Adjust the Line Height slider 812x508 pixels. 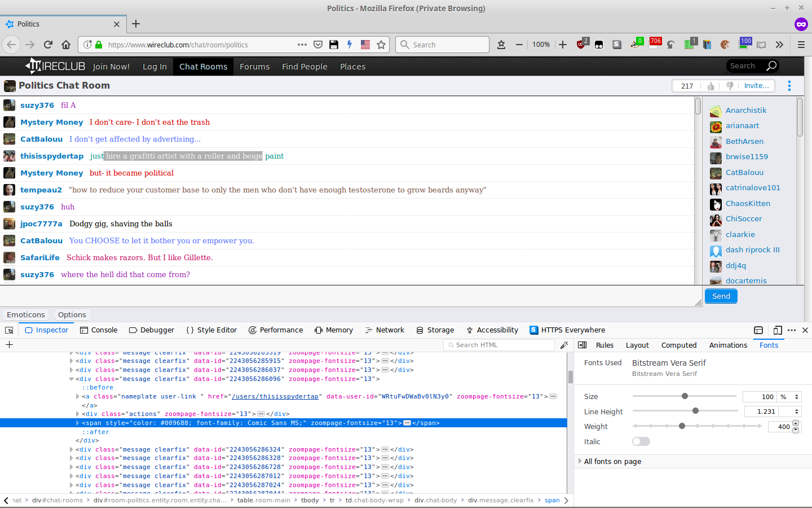coord(695,411)
